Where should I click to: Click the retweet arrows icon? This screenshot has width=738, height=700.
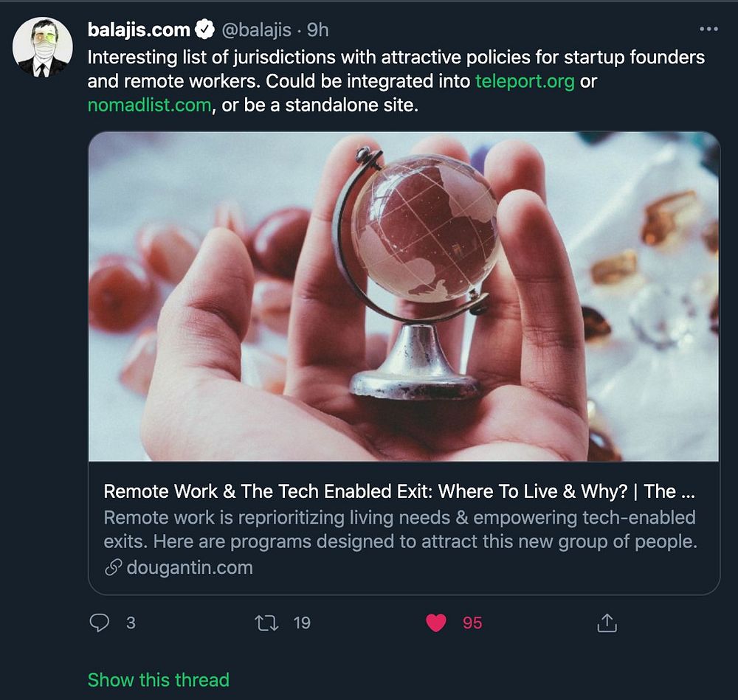(266, 623)
